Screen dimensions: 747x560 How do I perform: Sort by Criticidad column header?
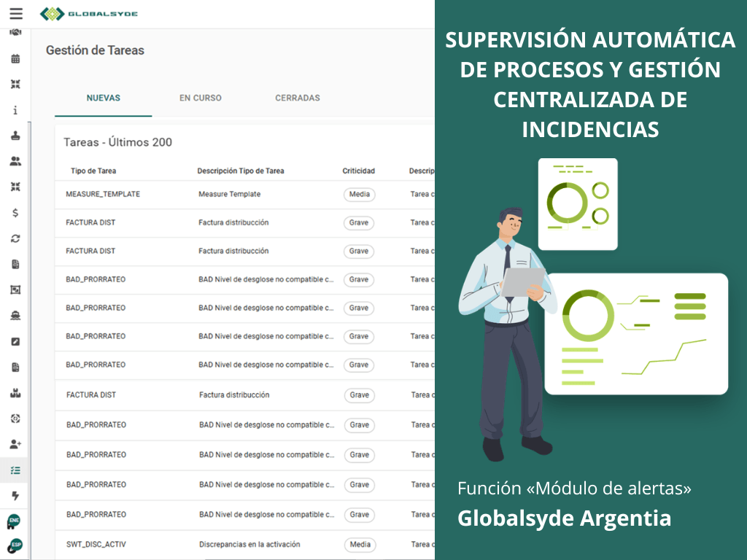coord(359,171)
